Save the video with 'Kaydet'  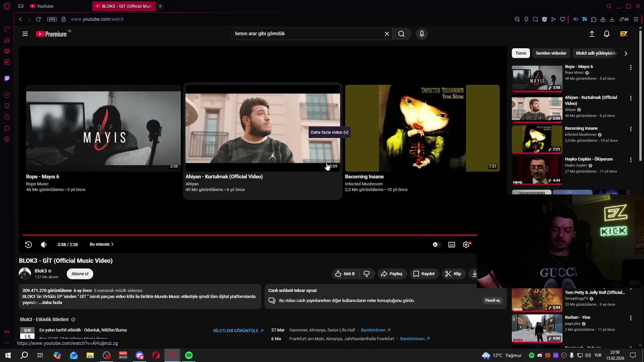click(424, 274)
